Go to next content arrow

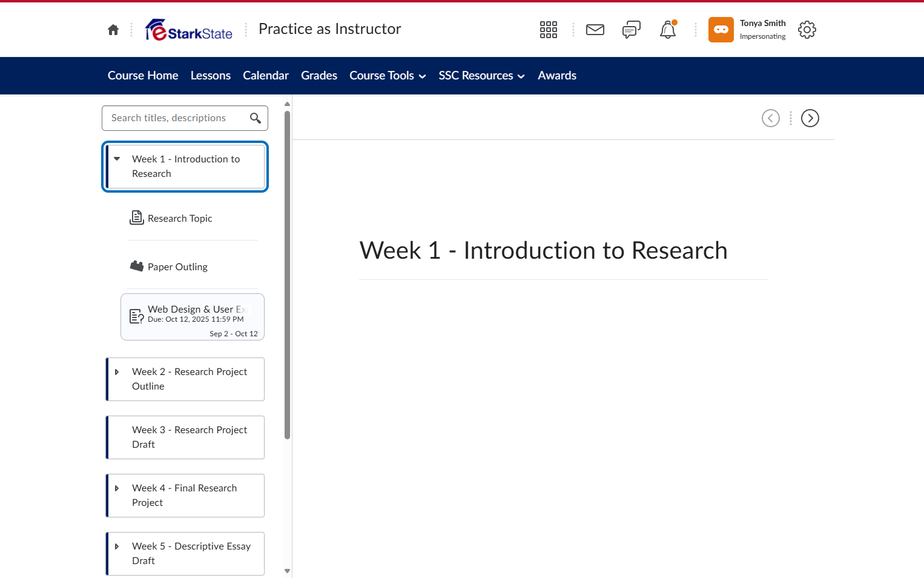coord(810,118)
